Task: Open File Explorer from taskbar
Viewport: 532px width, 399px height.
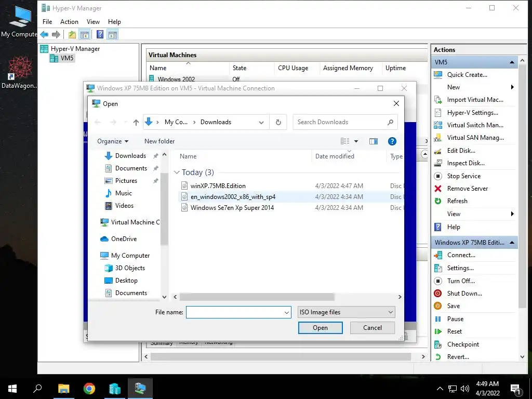Action: (63, 389)
